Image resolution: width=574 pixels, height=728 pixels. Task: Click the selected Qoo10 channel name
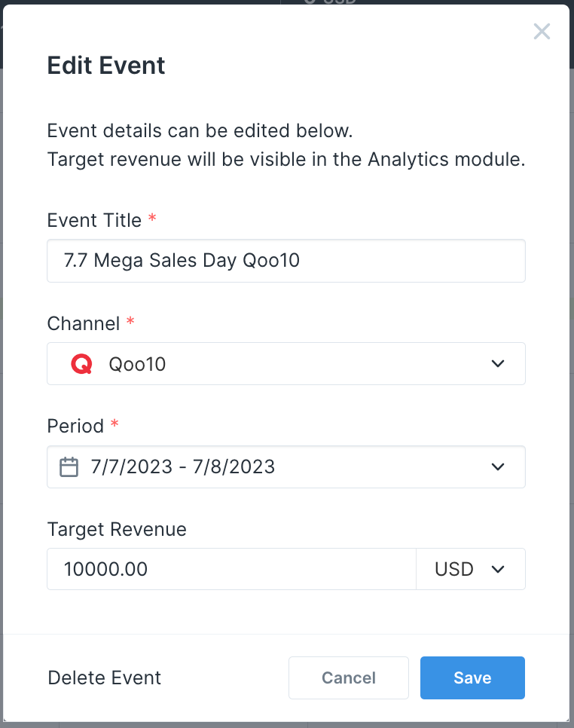tap(137, 364)
